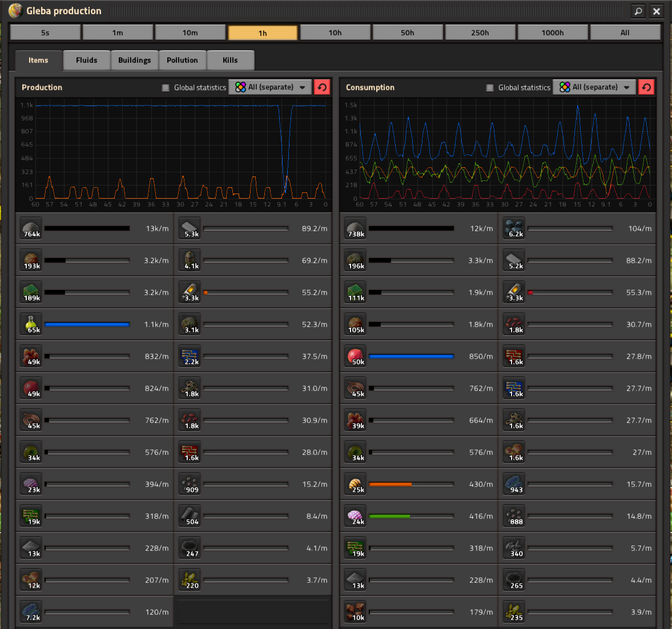The width and height of the screenshot is (672, 629).
Task: Toggle Global statistics checkbox for Consumption
Action: [490, 87]
